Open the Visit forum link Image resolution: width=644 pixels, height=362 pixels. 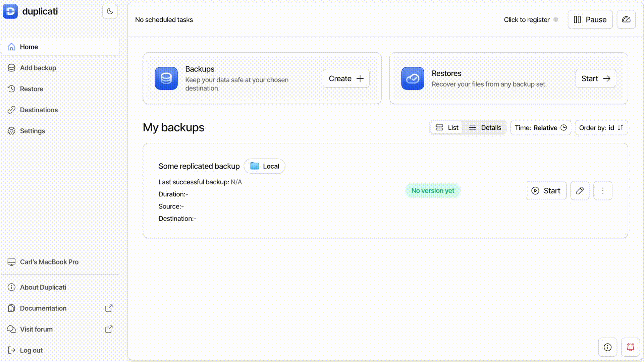[60, 329]
